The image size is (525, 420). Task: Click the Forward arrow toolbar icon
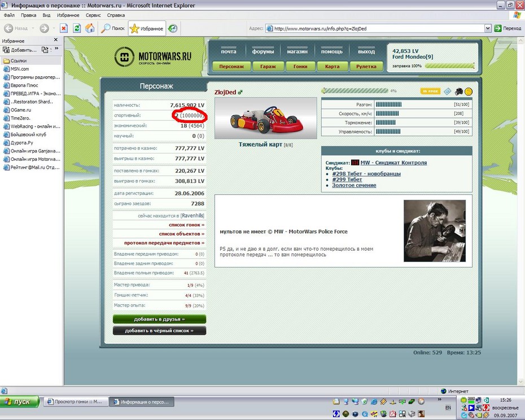tap(44, 28)
